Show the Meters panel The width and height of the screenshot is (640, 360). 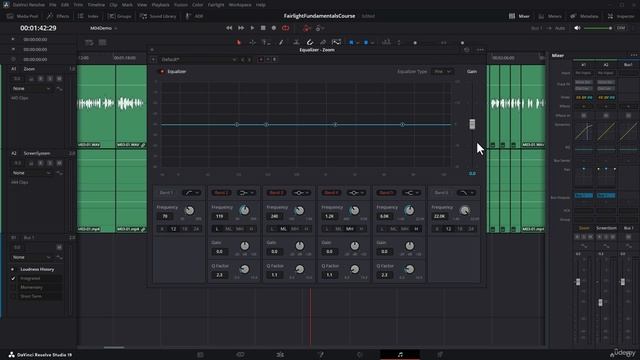tap(550, 16)
